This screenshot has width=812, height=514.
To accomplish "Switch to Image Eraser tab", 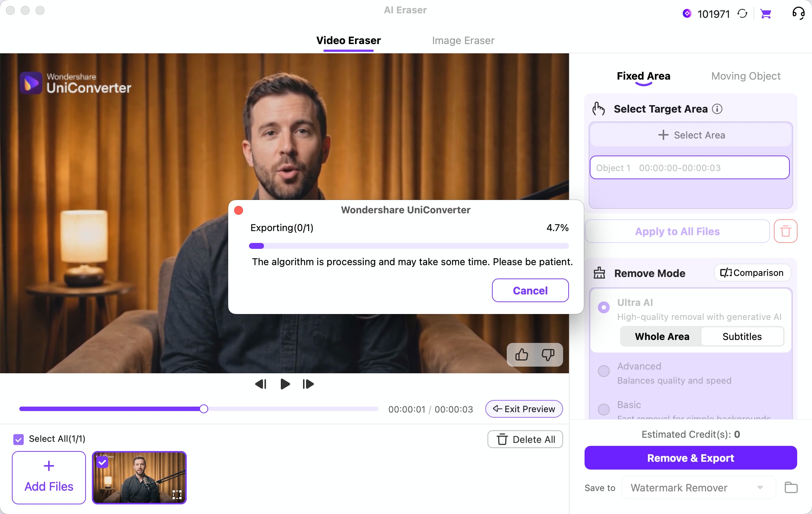I will click(463, 40).
